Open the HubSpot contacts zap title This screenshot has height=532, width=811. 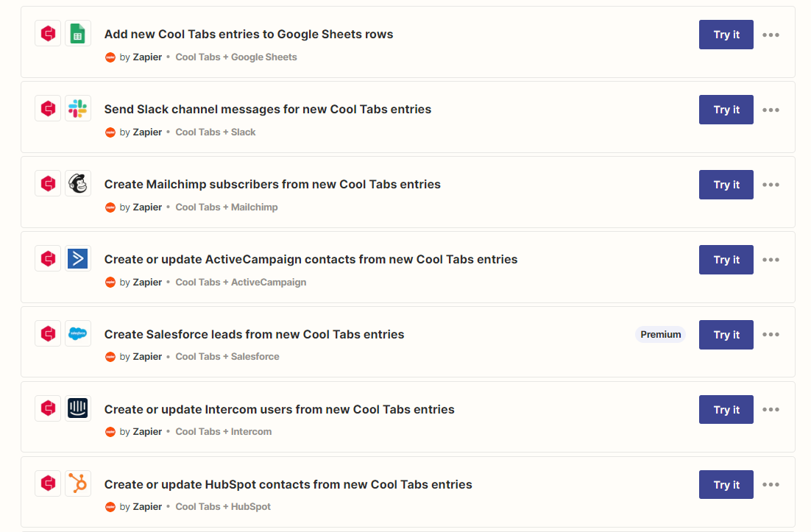point(288,484)
